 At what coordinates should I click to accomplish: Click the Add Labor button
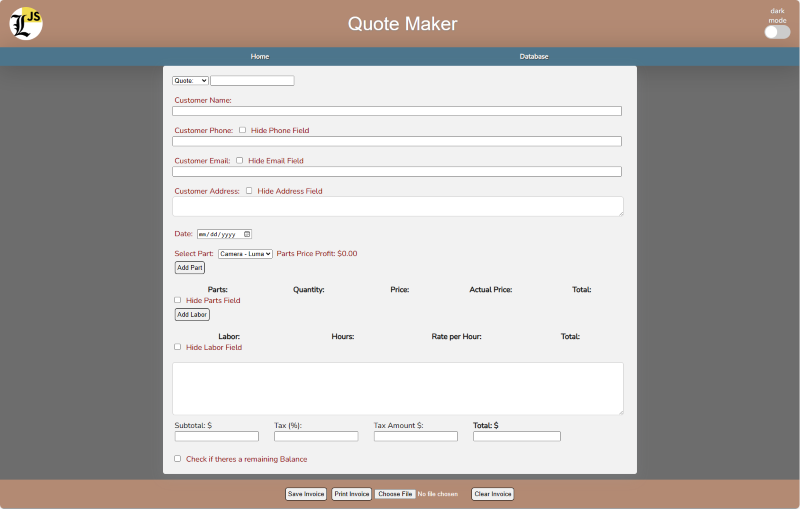click(x=192, y=315)
